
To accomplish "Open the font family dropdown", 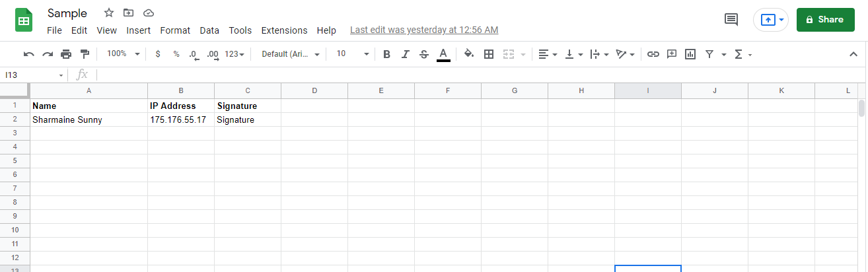I will pos(291,54).
